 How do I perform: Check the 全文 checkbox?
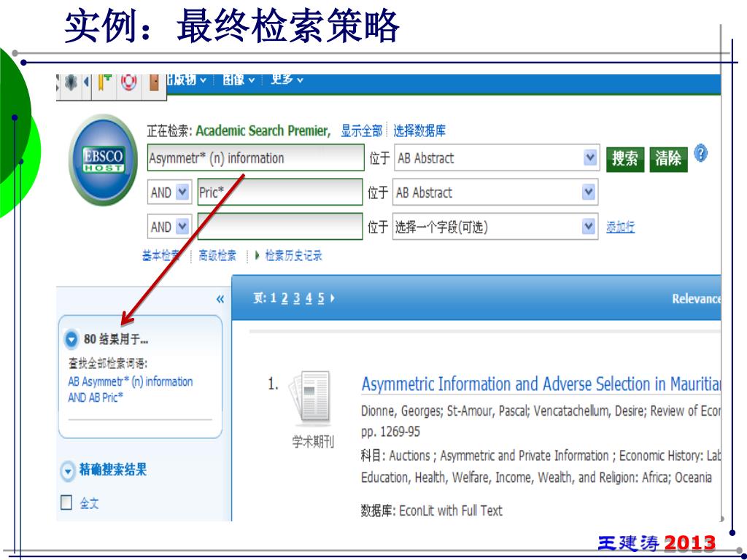[x=66, y=502]
